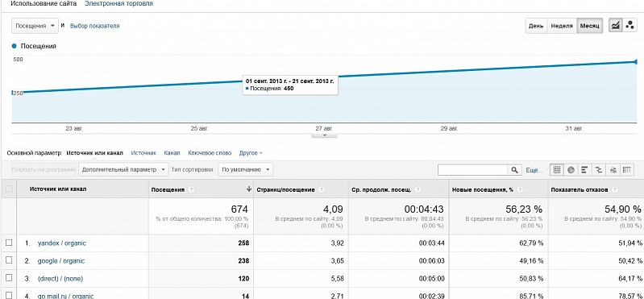Switch to line chart view icon
Screen dimensions: 644x299
click(x=615, y=26)
